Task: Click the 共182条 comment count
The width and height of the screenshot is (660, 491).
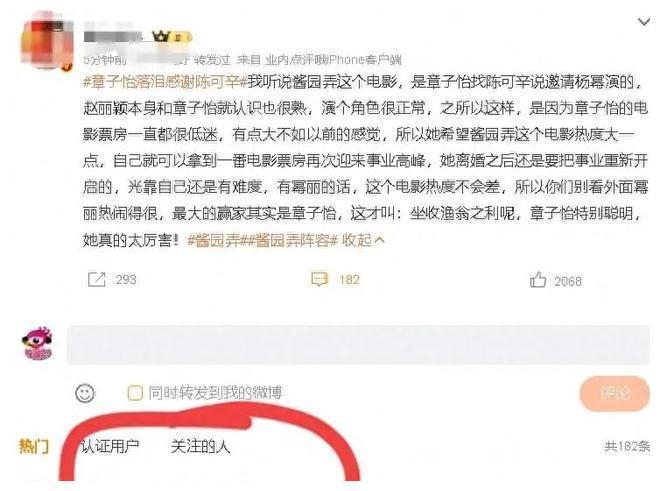Action: coord(627,446)
